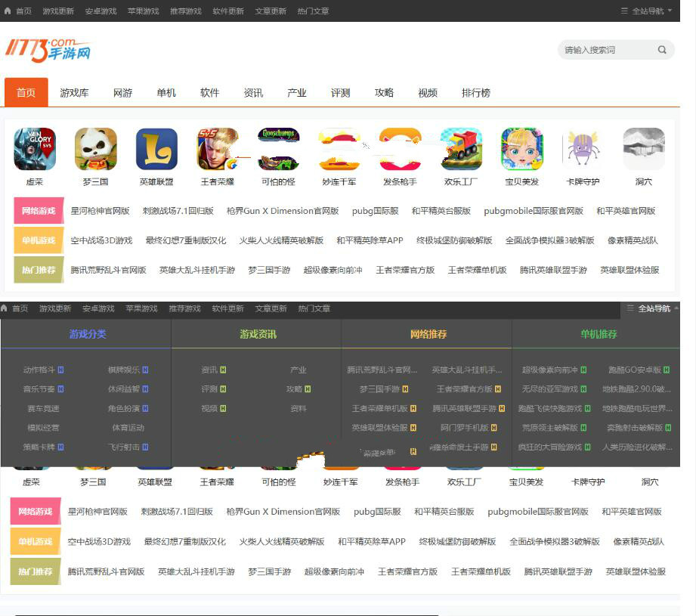
Task: Open the 地铁跑酷2.90.0破... link
Action: tap(636, 389)
